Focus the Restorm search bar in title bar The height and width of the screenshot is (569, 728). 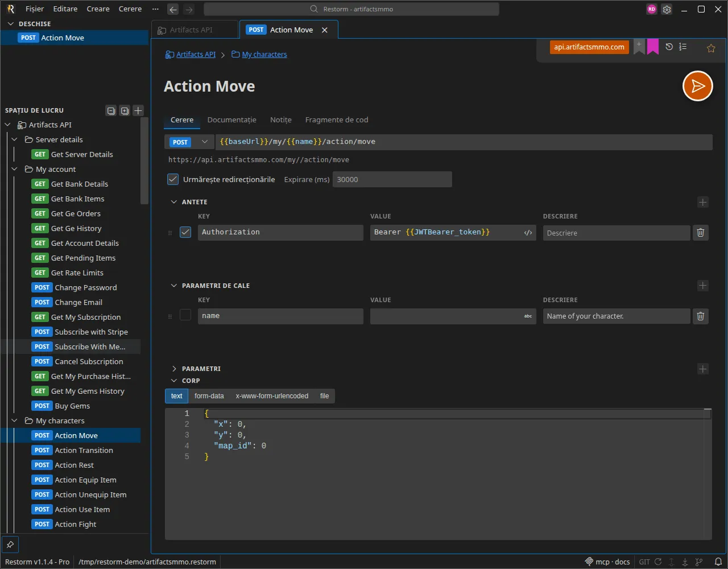(351, 9)
